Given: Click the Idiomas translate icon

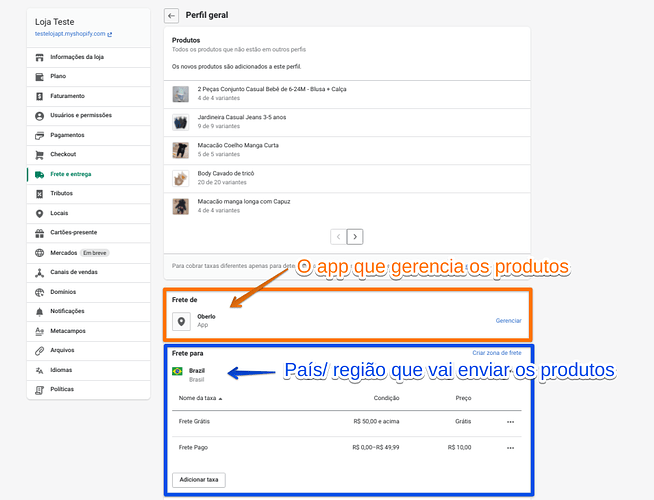Looking at the screenshot, I should point(40,370).
